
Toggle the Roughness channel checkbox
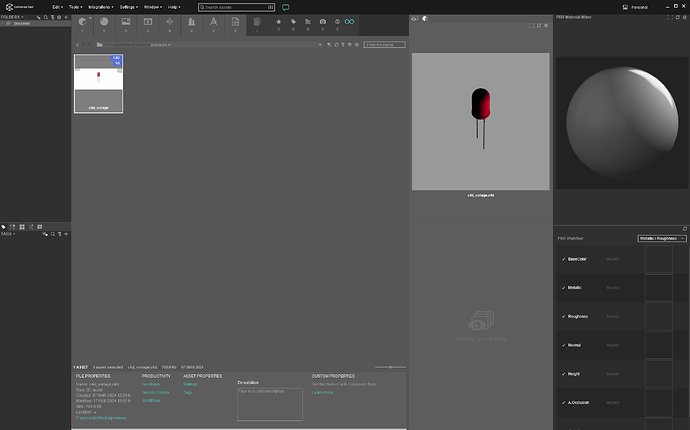[x=563, y=316]
